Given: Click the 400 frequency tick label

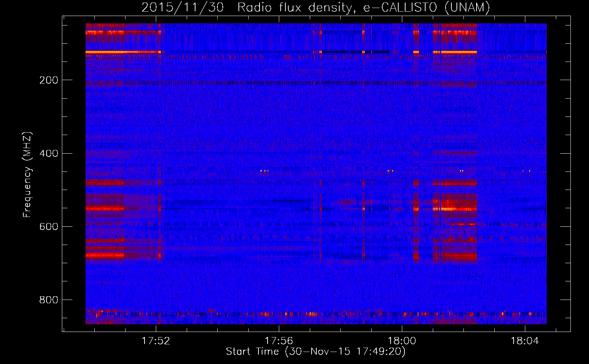Looking at the screenshot, I should pos(49,153).
